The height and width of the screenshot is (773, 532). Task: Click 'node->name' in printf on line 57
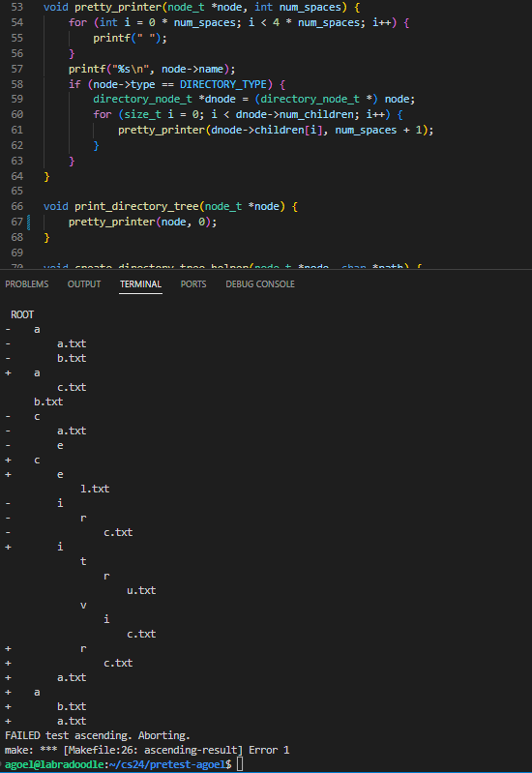(192, 69)
